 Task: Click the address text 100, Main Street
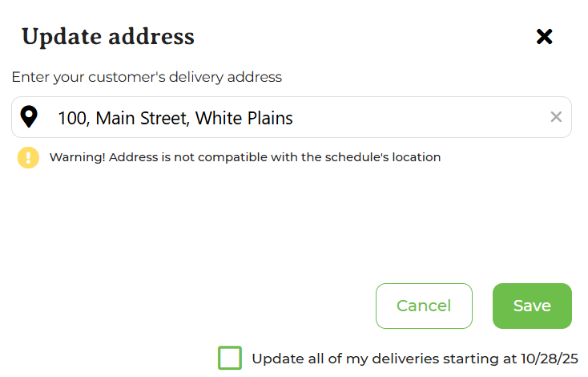coord(123,118)
